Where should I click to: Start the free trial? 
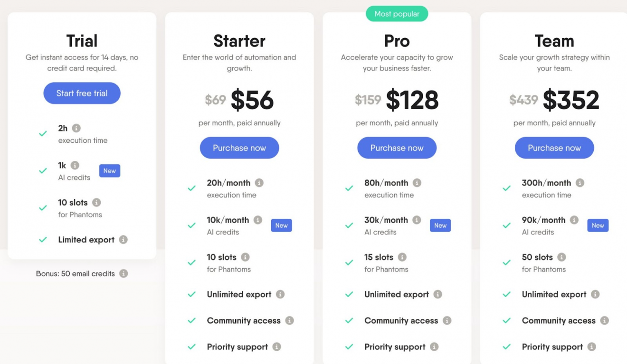pos(82,93)
